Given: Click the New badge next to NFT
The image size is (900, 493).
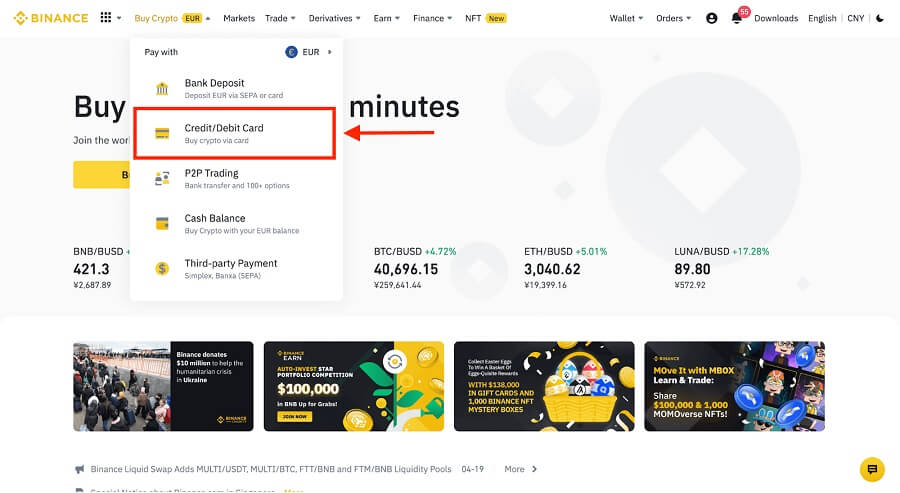Looking at the screenshot, I should click(496, 18).
